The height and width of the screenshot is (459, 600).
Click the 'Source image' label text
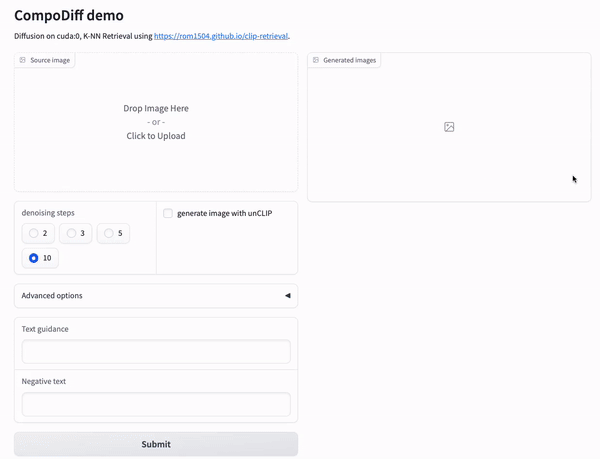click(50, 60)
